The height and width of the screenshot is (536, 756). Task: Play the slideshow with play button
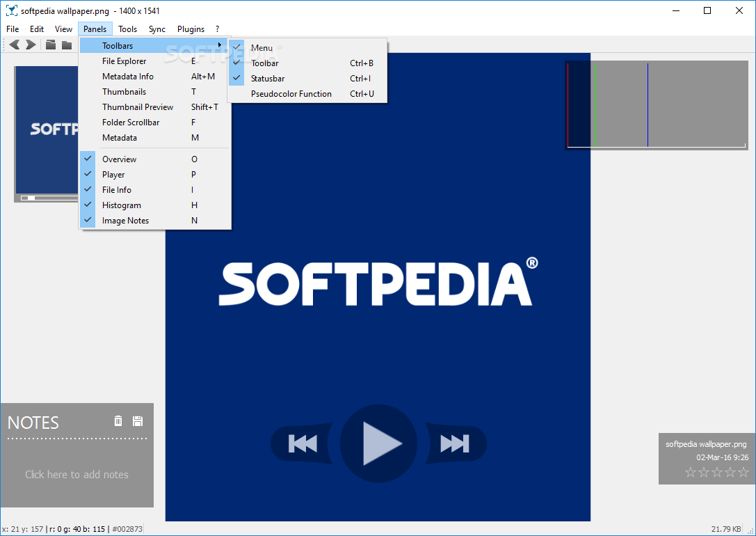(378, 443)
